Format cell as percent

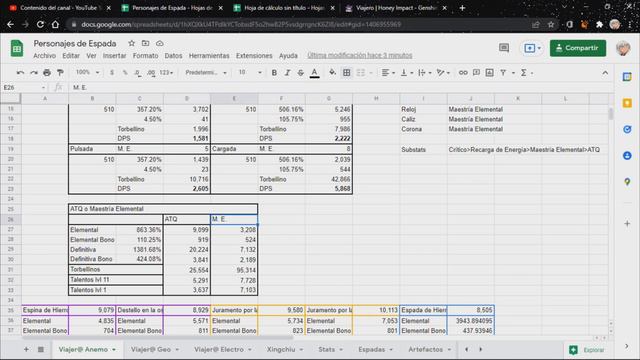point(125,73)
